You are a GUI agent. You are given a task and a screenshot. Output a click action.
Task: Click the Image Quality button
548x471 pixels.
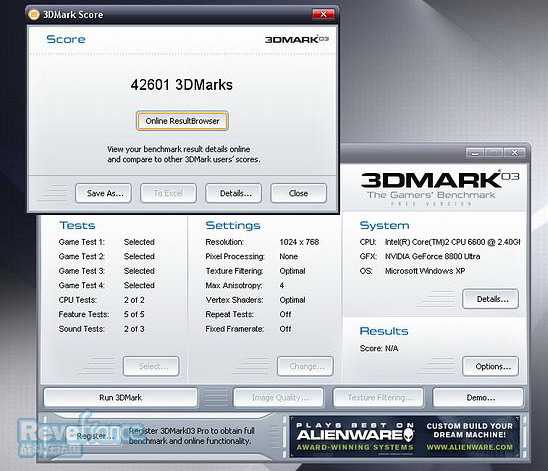pyautogui.click(x=279, y=397)
